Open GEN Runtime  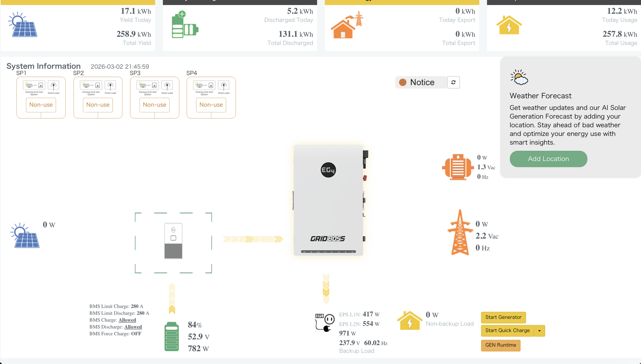pyautogui.click(x=500, y=345)
